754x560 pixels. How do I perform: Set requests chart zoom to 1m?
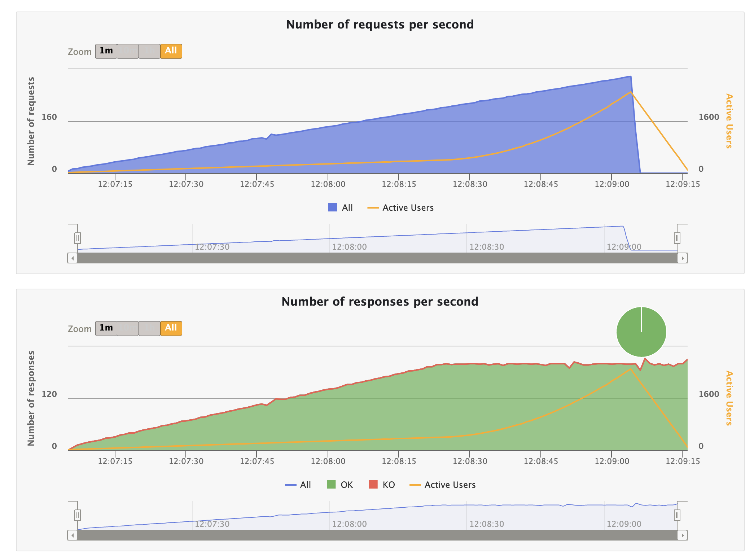pos(106,51)
